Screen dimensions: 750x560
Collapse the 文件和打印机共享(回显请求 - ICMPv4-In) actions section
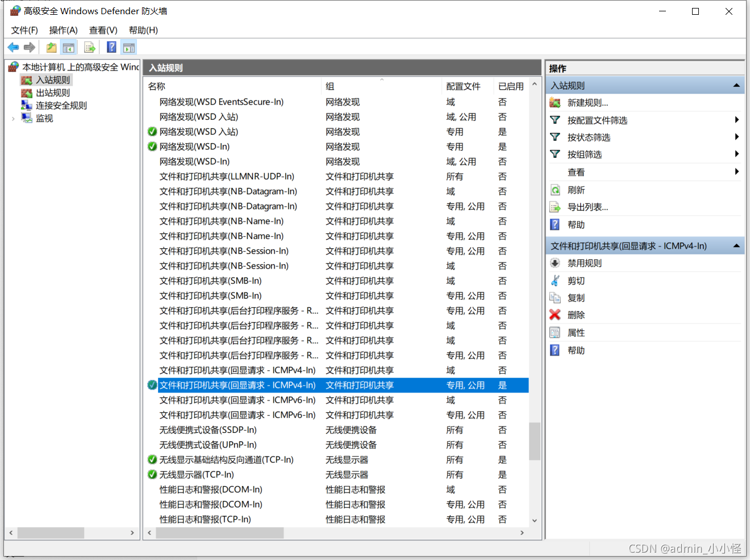(x=736, y=246)
